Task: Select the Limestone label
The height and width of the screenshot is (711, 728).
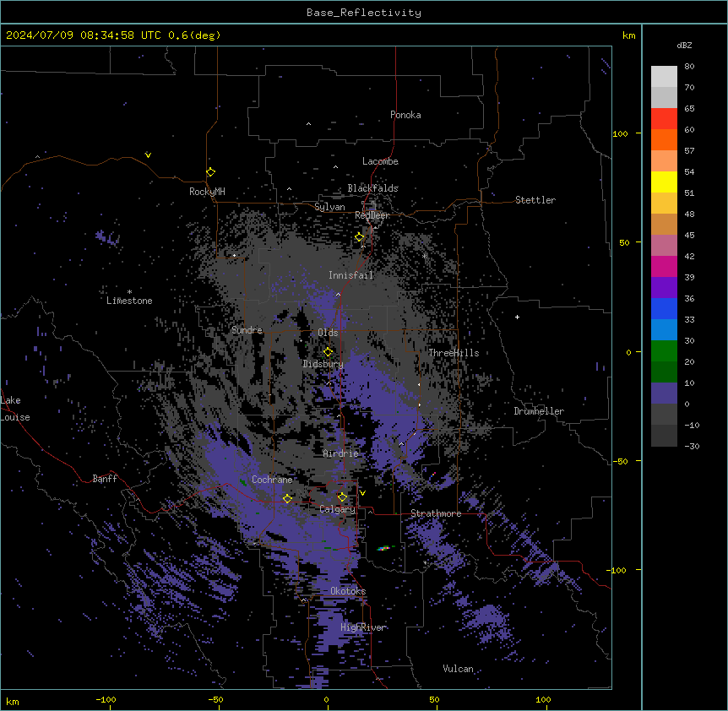Action: click(129, 301)
